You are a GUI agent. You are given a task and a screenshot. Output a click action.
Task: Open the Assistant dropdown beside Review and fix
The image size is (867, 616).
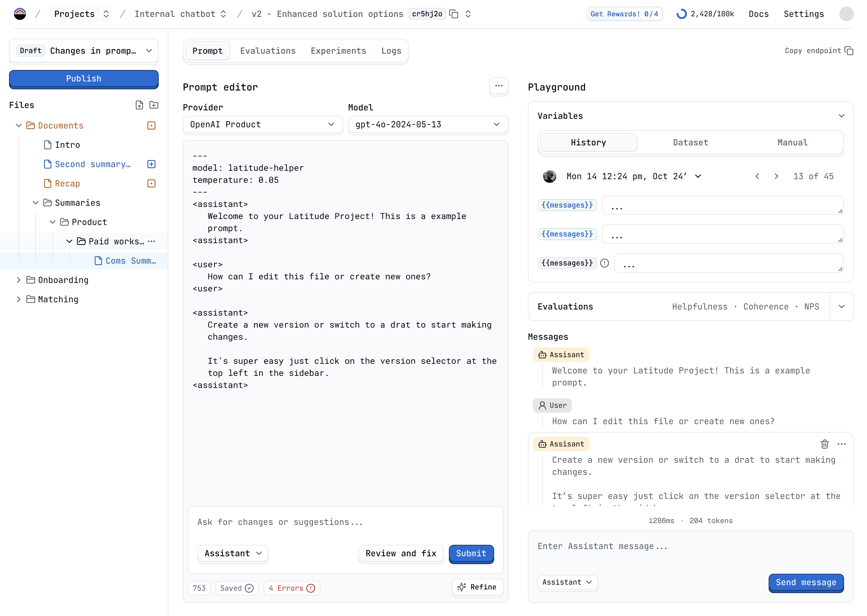tap(233, 554)
